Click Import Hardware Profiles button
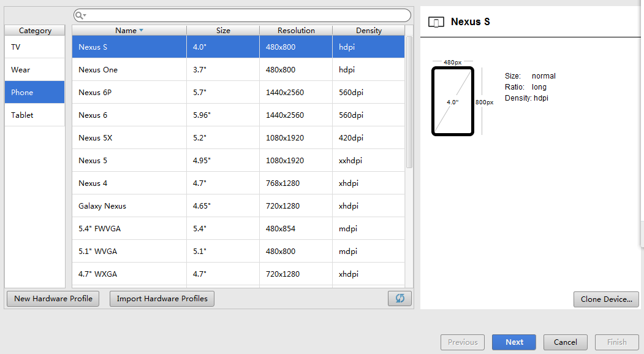The width and height of the screenshot is (644, 354). coord(162,299)
